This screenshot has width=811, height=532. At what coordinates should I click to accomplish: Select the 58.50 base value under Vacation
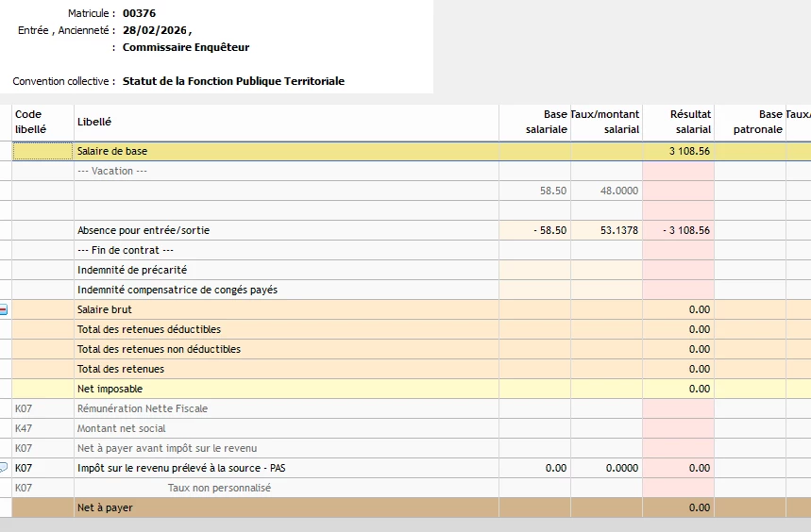[553, 191]
